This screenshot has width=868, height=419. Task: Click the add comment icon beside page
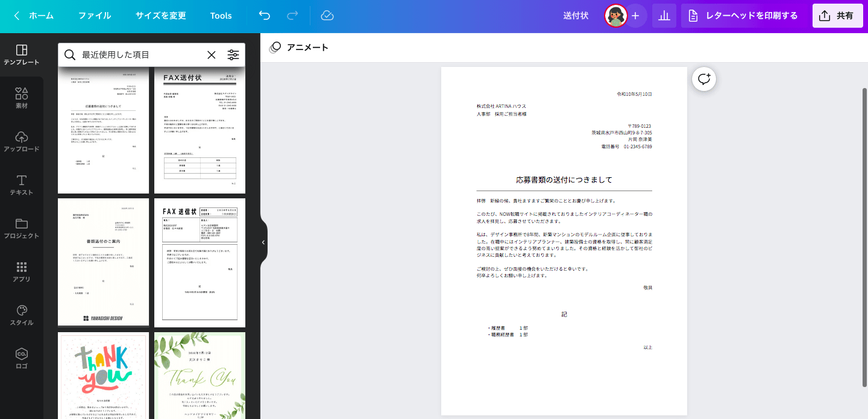[704, 79]
